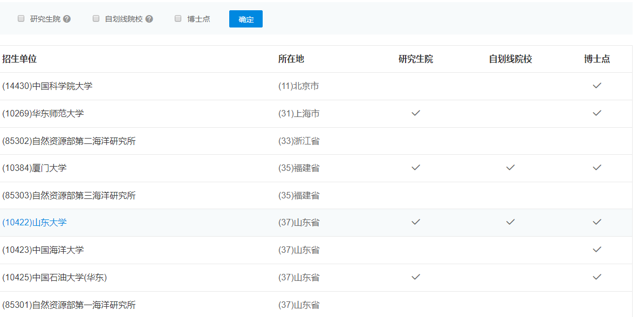Click the 博士点 checkmark for 山东大学

597,222
